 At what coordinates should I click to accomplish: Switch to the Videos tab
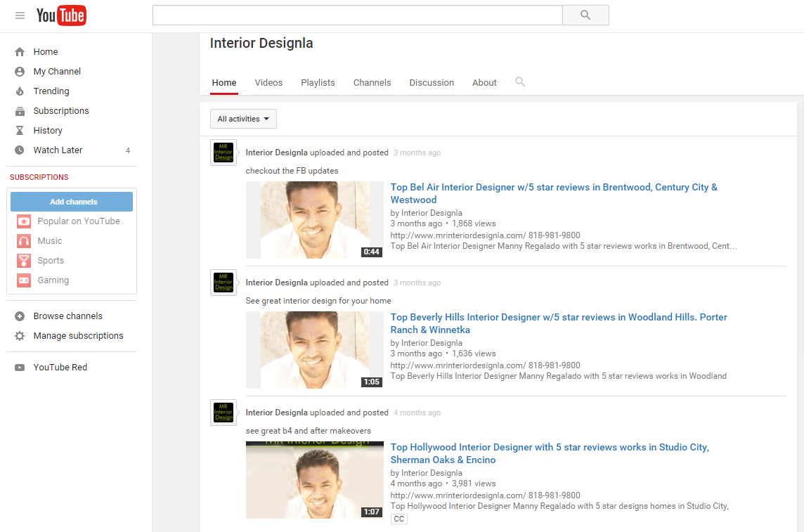(x=268, y=83)
